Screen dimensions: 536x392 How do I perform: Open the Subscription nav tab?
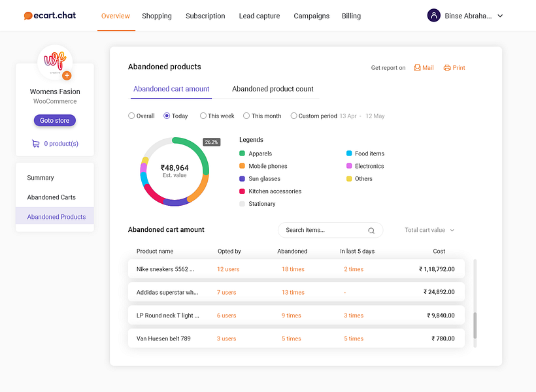click(x=205, y=16)
